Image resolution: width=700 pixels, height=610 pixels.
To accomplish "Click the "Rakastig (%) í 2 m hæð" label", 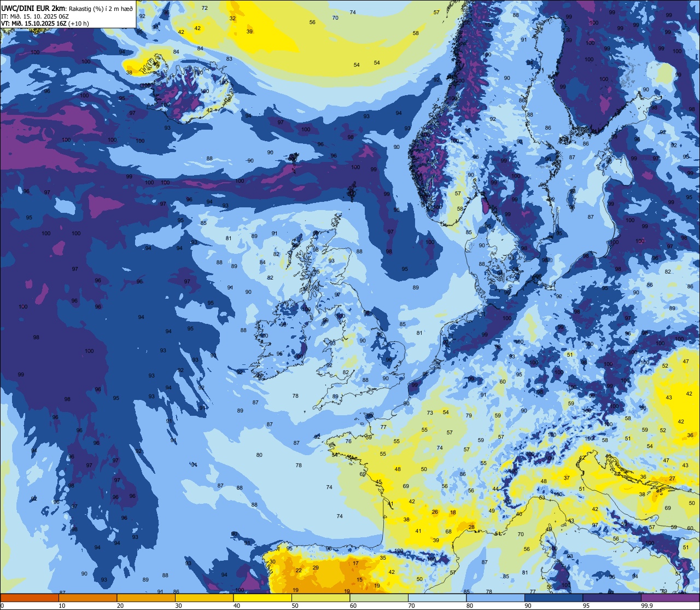I will click(100, 9).
